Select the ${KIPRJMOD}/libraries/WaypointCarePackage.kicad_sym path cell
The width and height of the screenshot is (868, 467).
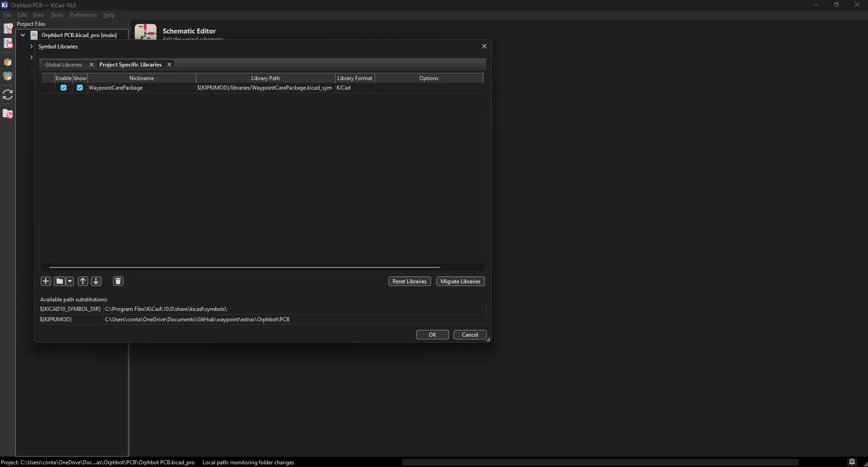[x=266, y=88]
